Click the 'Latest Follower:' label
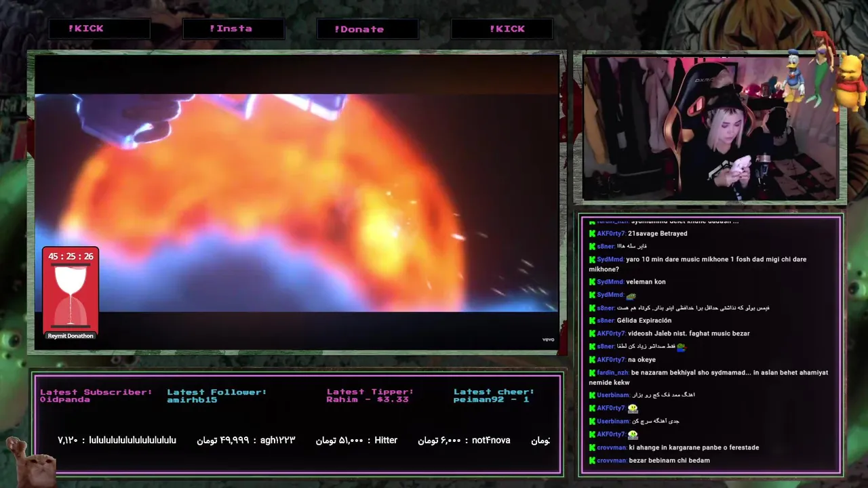 (217, 392)
